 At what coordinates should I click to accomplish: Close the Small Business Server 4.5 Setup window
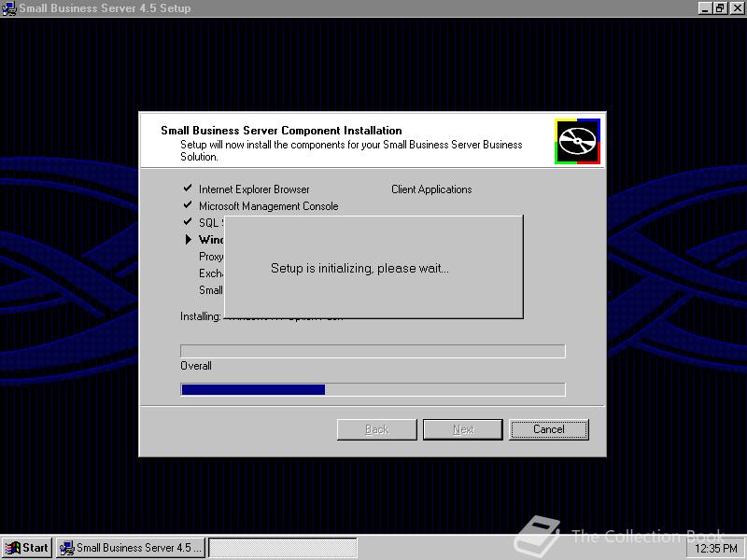(x=737, y=8)
